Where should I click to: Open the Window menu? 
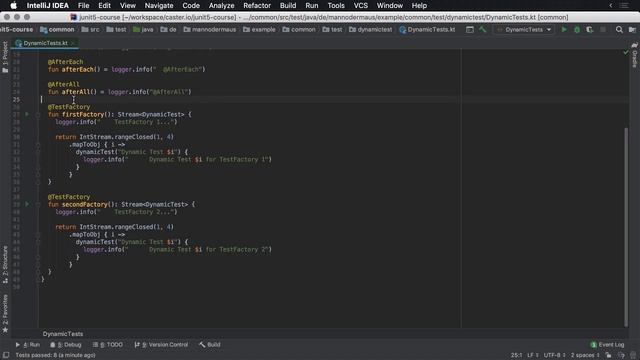tap(390, 6)
